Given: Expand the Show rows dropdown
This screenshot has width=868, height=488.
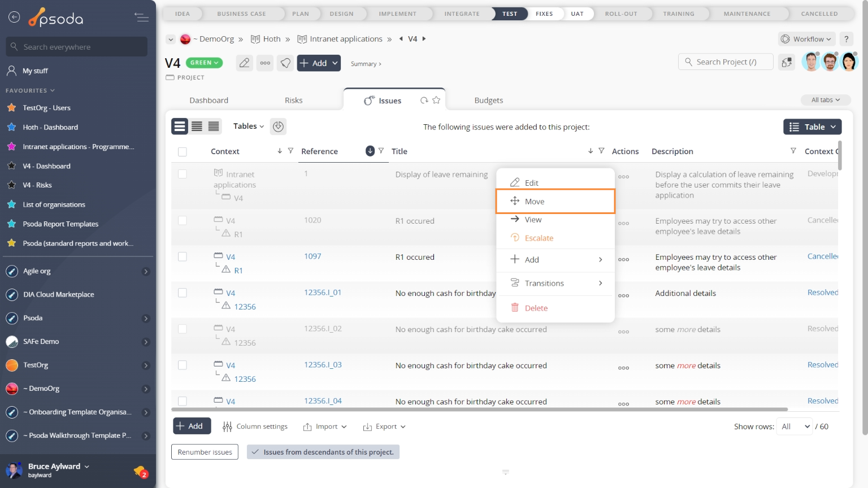Looking at the screenshot, I should click(795, 426).
